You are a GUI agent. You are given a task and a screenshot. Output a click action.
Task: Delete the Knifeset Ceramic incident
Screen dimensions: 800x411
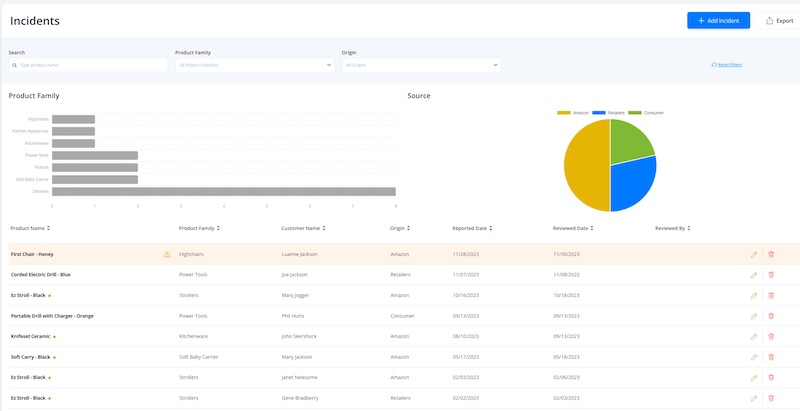pos(771,336)
